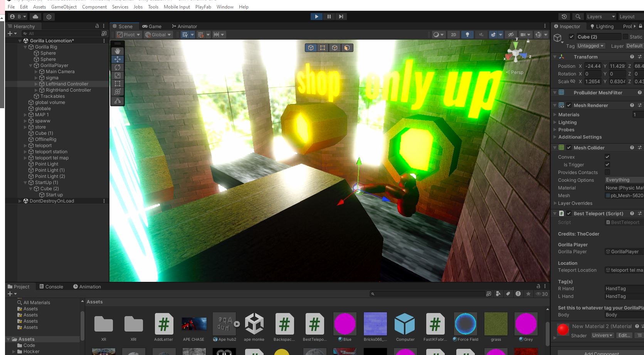Viewport: 644px width, 355px height.
Task: Toggle Mesh Renderer enabled checkbox
Action: coord(569,105)
